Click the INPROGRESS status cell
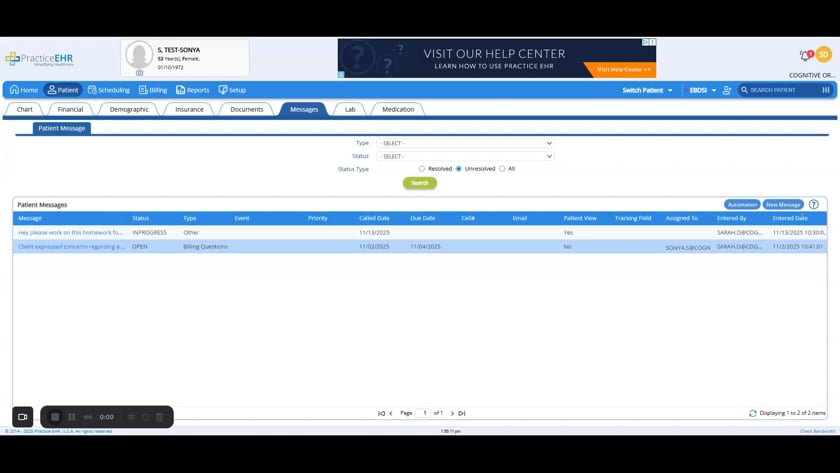The width and height of the screenshot is (840, 473). 149,232
